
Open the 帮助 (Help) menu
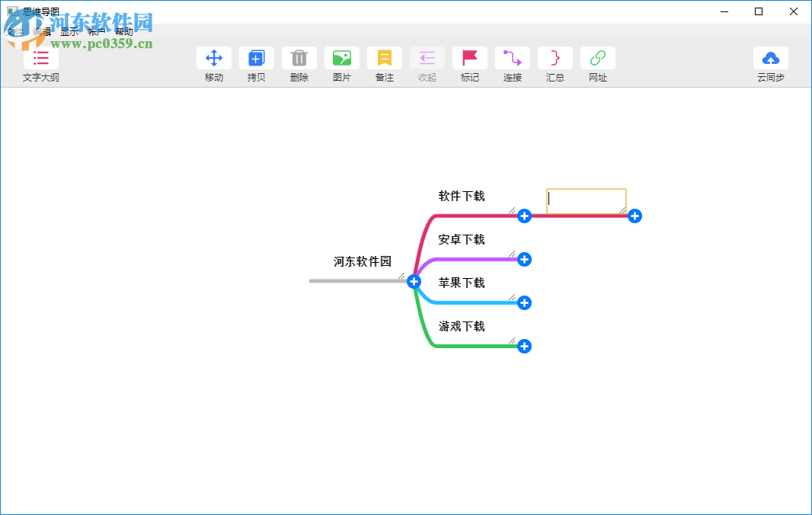123,31
